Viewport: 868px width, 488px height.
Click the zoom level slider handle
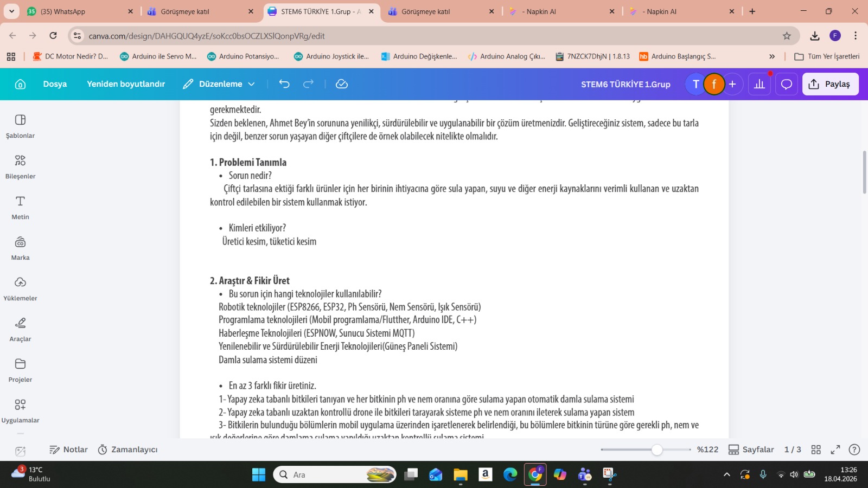pyautogui.click(x=657, y=450)
